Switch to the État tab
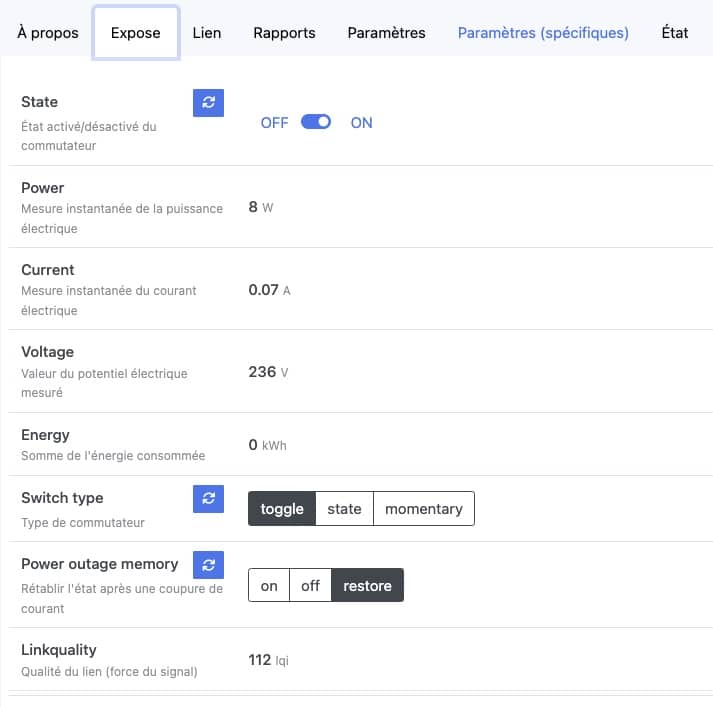 [x=675, y=33]
